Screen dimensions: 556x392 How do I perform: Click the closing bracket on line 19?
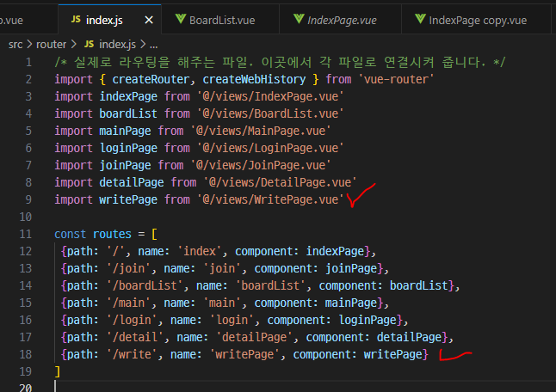coord(58,371)
